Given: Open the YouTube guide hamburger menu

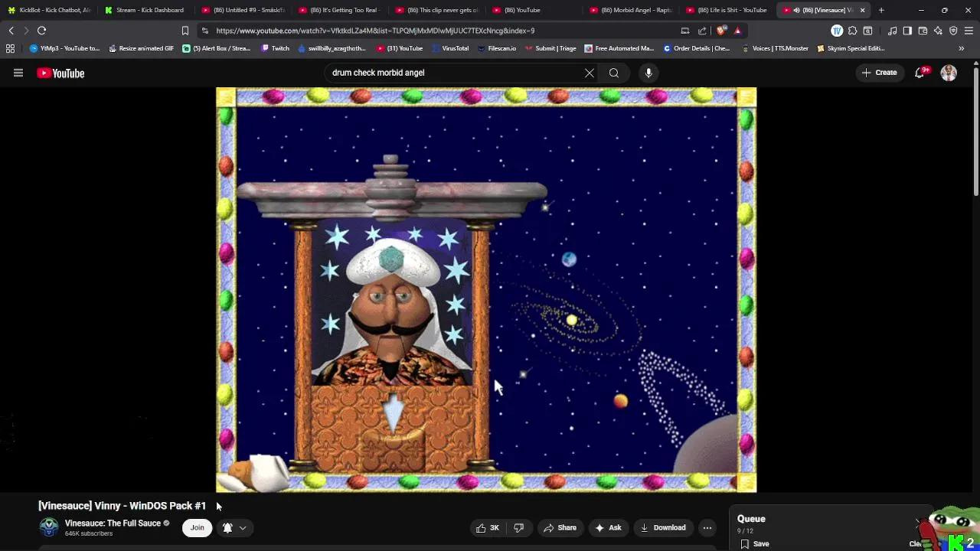Looking at the screenshot, I should point(18,73).
